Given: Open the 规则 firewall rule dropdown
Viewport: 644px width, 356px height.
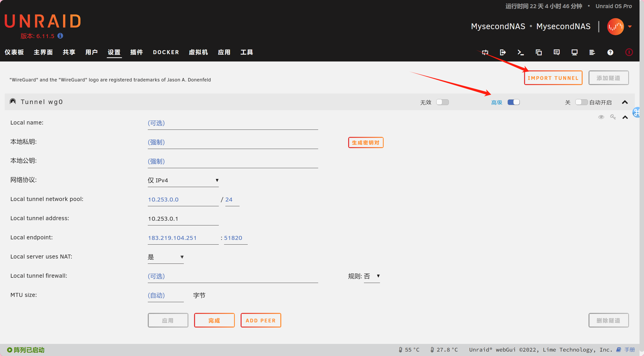Looking at the screenshot, I should pos(372,276).
